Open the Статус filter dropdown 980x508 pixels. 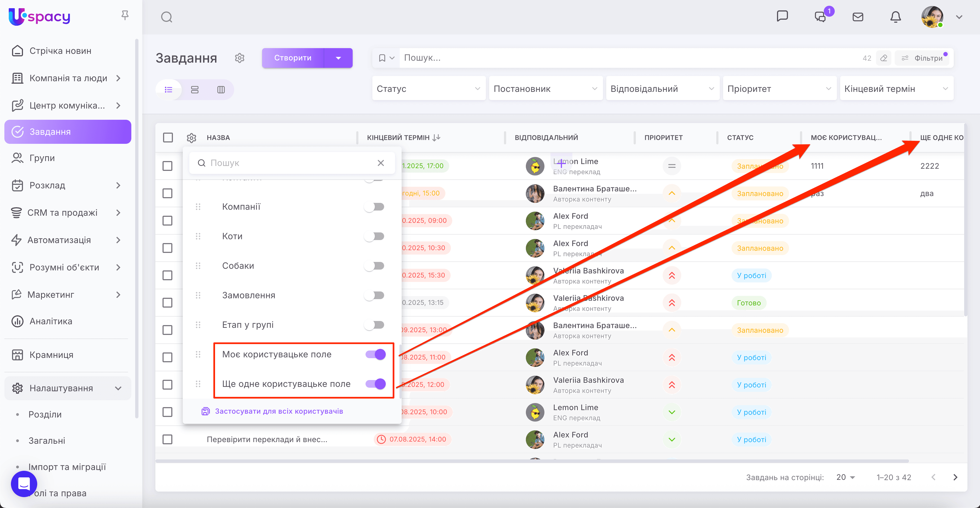428,89
